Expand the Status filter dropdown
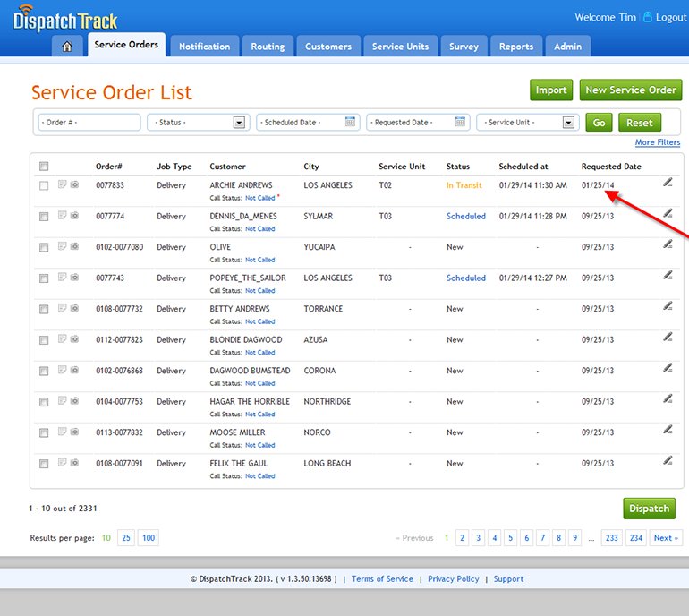689x616 pixels. click(x=239, y=123)
